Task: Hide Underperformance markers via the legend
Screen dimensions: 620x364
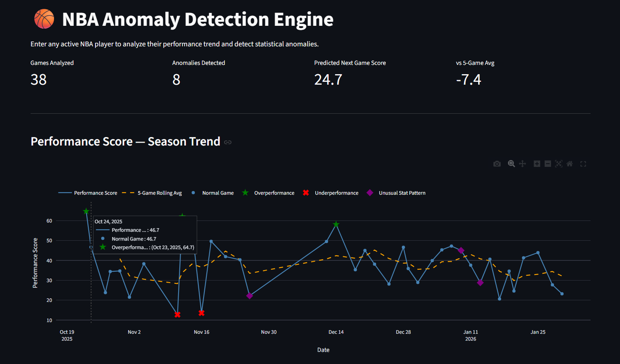Action: click(x=331, y=193)
